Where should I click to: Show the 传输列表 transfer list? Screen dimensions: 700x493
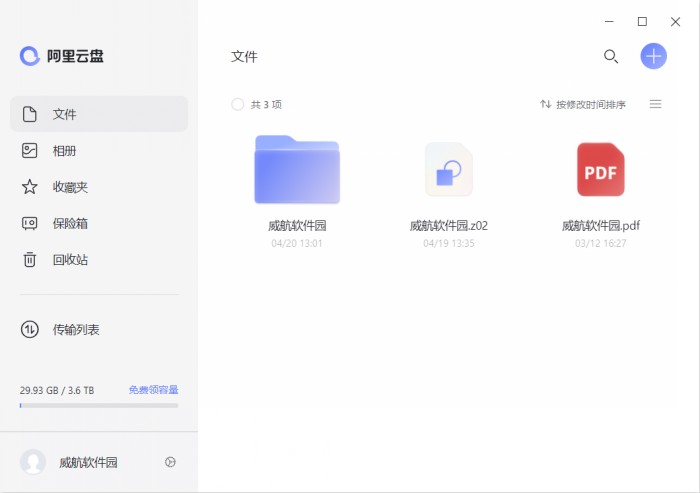(99, 330)
